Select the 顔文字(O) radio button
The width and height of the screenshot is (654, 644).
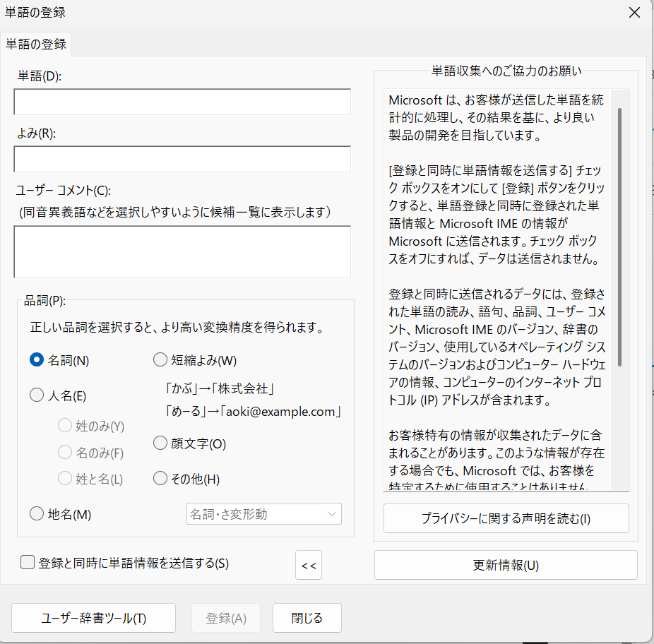(x=160, y=444)
